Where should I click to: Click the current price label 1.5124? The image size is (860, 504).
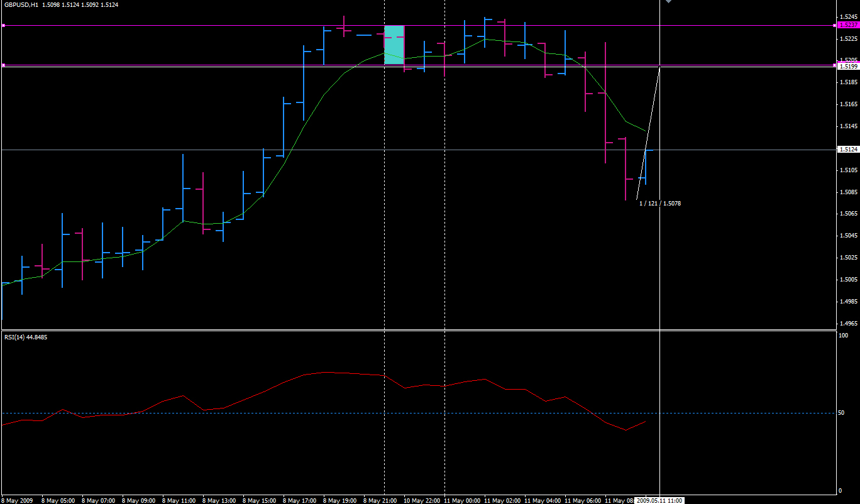(848, 150)
